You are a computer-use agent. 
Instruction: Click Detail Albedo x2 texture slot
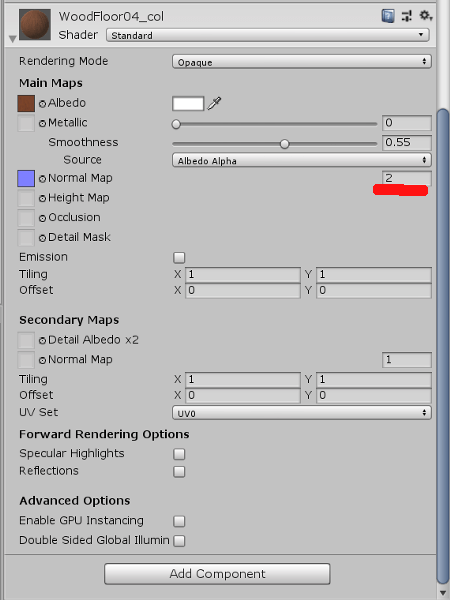(26, 340)
